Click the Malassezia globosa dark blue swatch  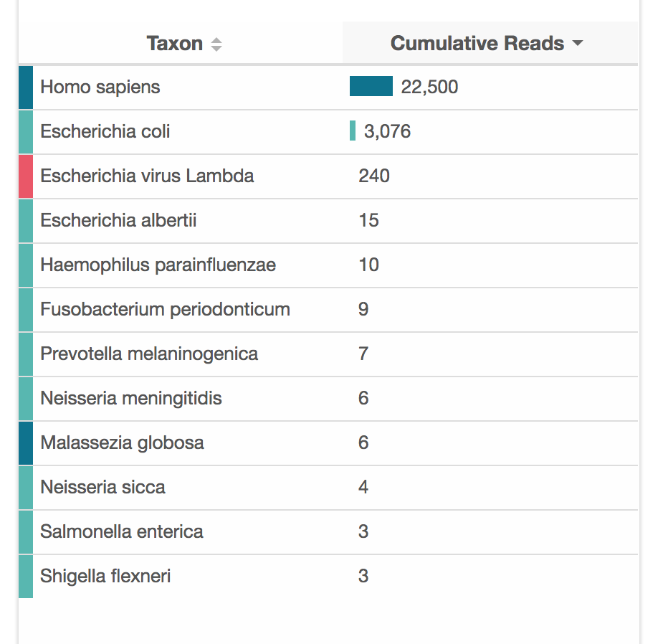click(26, 443)
